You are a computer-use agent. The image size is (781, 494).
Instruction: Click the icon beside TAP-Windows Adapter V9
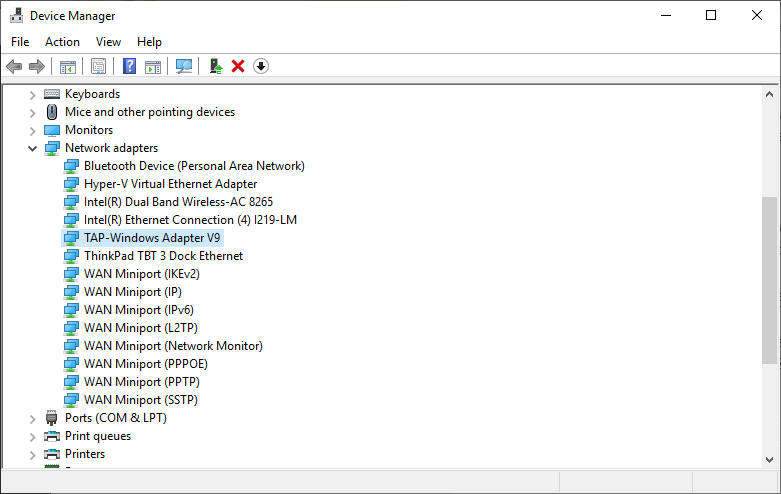pos(71,238)
